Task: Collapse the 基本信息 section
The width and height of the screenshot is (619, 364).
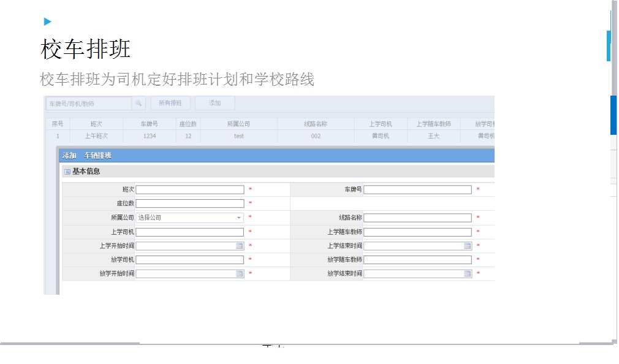Action: 67,172
